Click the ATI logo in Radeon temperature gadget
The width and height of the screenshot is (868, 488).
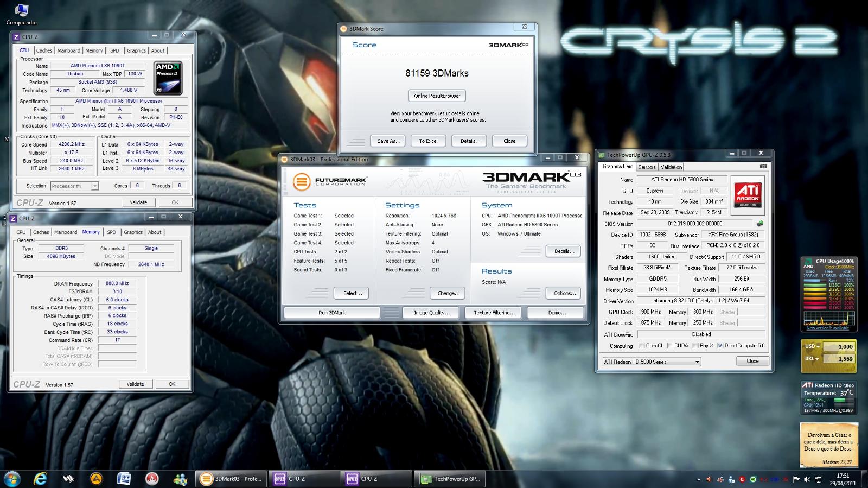807,385
